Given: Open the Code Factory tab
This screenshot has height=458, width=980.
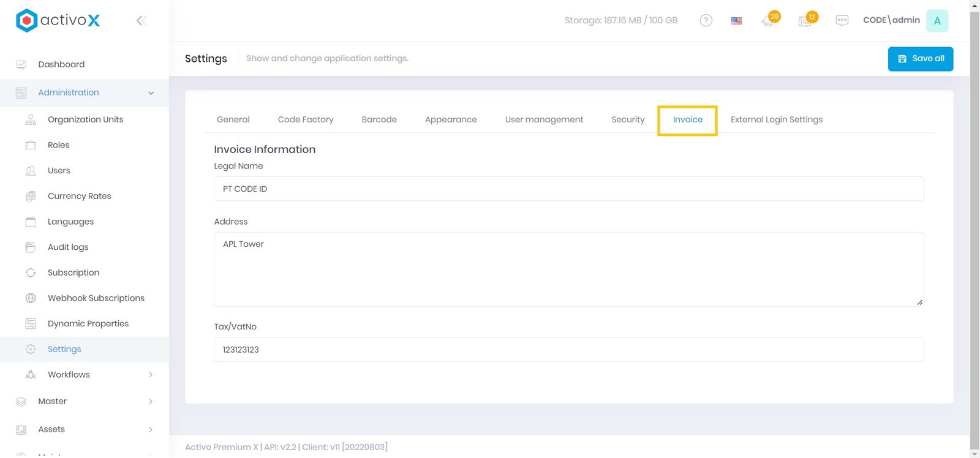Looking at the screenshot, I should pos(305,120).
